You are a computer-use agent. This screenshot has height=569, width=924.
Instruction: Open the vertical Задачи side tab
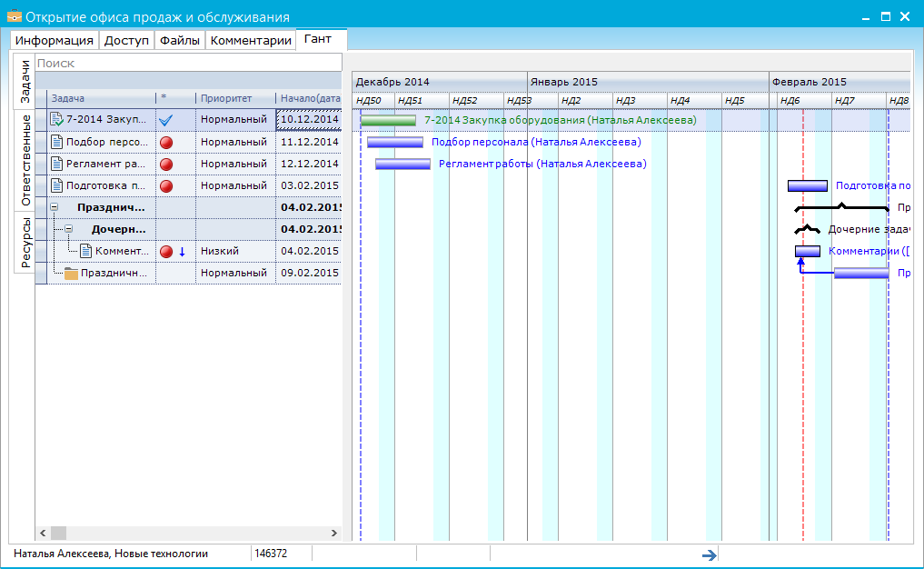pyautogui.click(x=25, y=82)
